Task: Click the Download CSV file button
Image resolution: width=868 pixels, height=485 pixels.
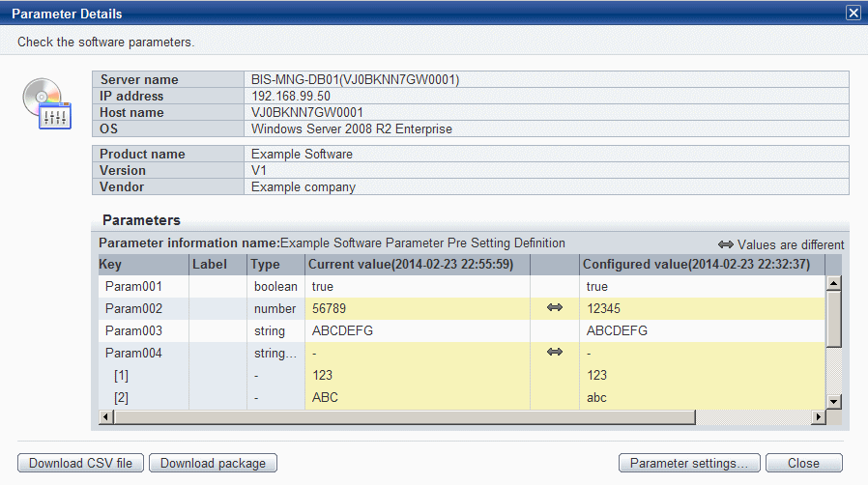Action: tap(81, 463)
